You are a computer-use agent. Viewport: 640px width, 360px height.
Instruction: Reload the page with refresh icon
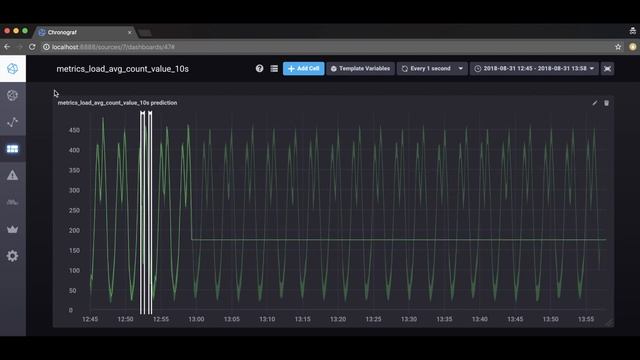pyautogui.click(x=32, y=47)
